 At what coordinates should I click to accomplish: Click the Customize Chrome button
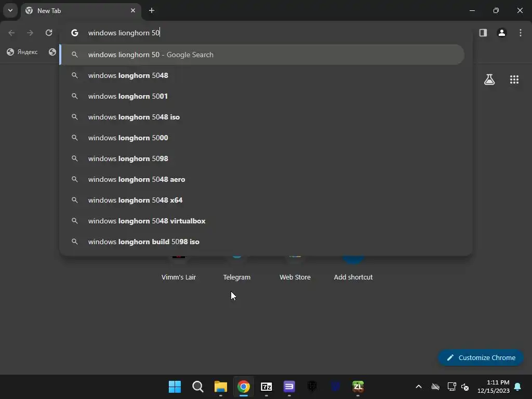coord(481,357)
